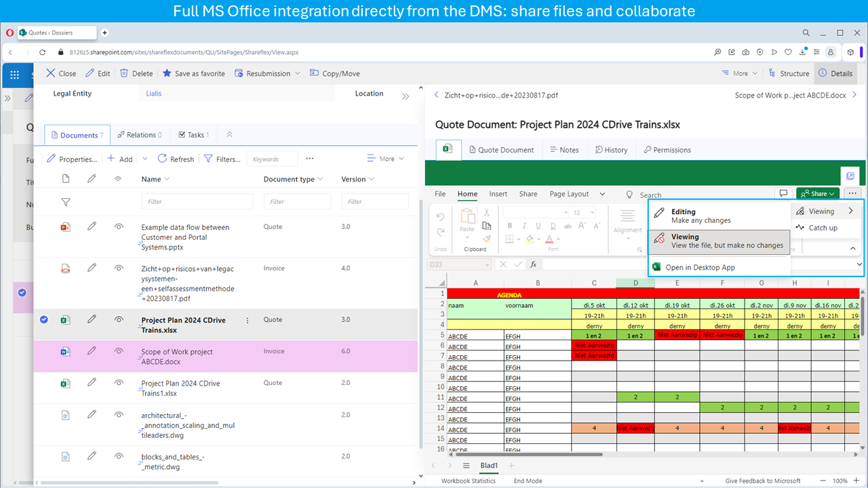Click the Lialis legal entity link

click(154, 94)
